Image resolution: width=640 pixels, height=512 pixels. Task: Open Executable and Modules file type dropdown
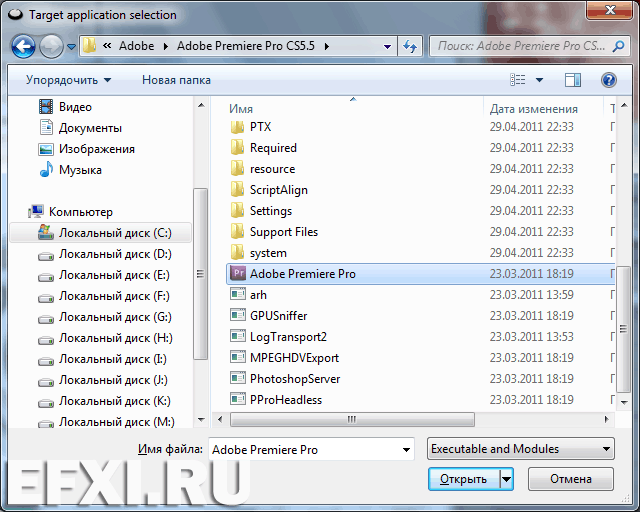pyautogui.click(x=520, y=449)
